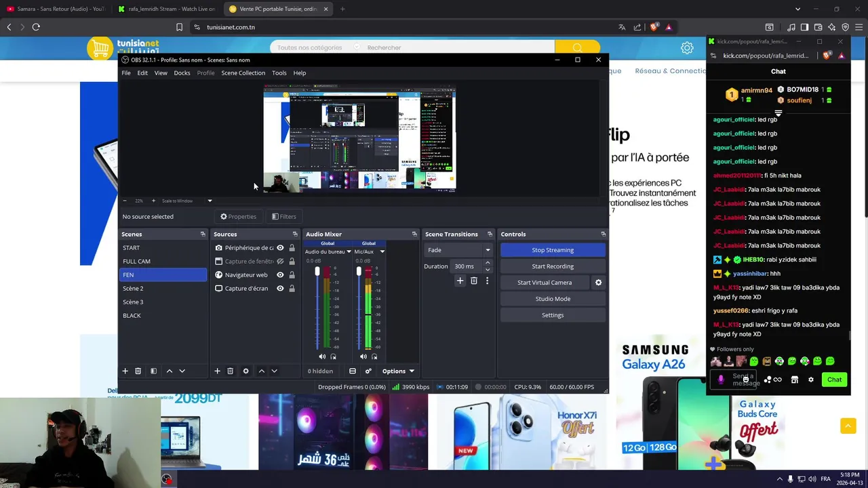Screen dimensions: 868x488
Task: Open OBS Scene Collection menu
Action: [x=243, y=73]
